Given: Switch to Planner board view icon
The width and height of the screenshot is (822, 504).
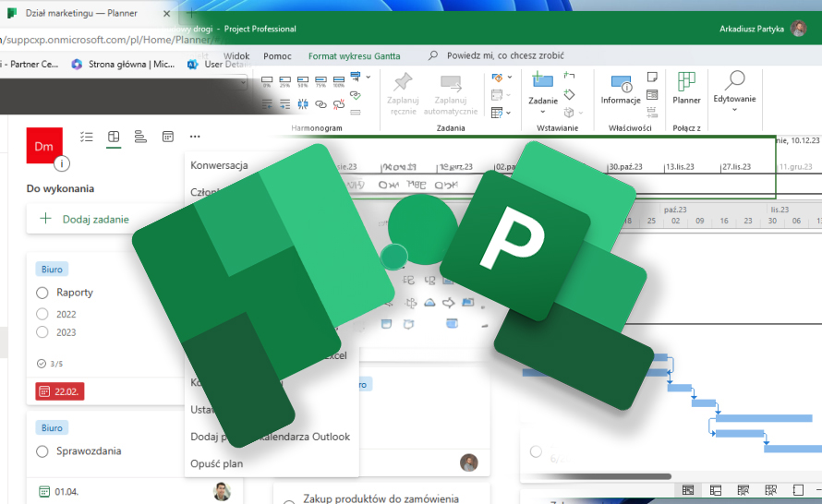Looking at the screenshot, I should coord(114,137).
